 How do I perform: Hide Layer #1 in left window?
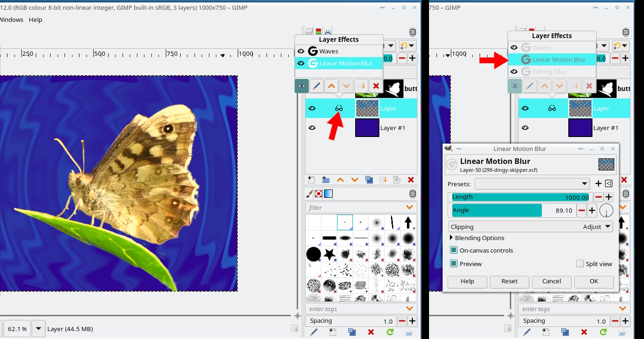pos(312,128)
